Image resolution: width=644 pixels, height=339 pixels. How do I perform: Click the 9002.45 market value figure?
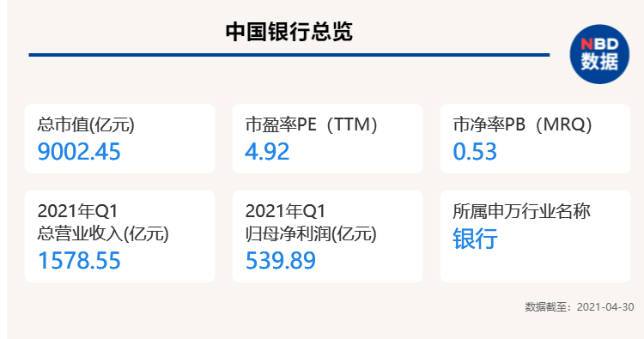79,151
